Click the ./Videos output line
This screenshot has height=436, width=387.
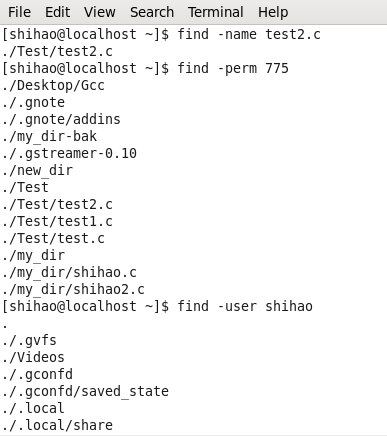click(x=33, y=357)
